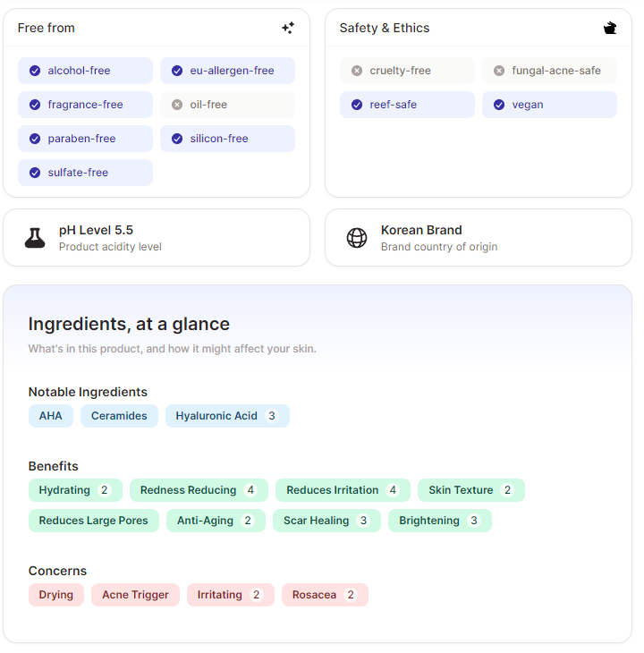Click the gray X icon on oil-free

177,105
